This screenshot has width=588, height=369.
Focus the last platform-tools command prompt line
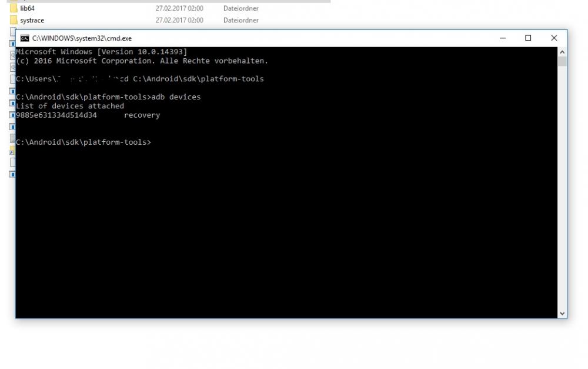point(83,142)
